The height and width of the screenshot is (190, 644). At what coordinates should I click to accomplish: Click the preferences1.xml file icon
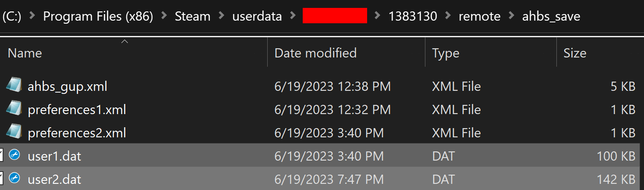point(14,109)
